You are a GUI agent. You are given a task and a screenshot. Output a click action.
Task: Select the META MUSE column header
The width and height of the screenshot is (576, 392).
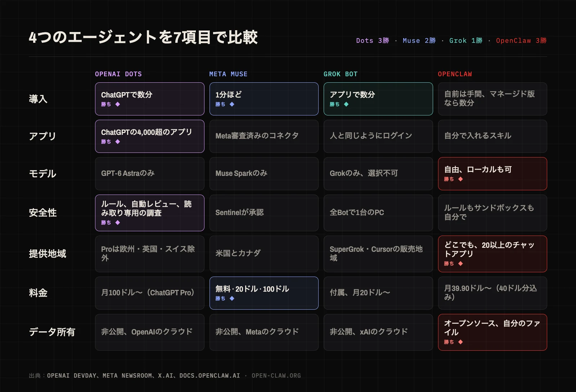coord(228,74)
